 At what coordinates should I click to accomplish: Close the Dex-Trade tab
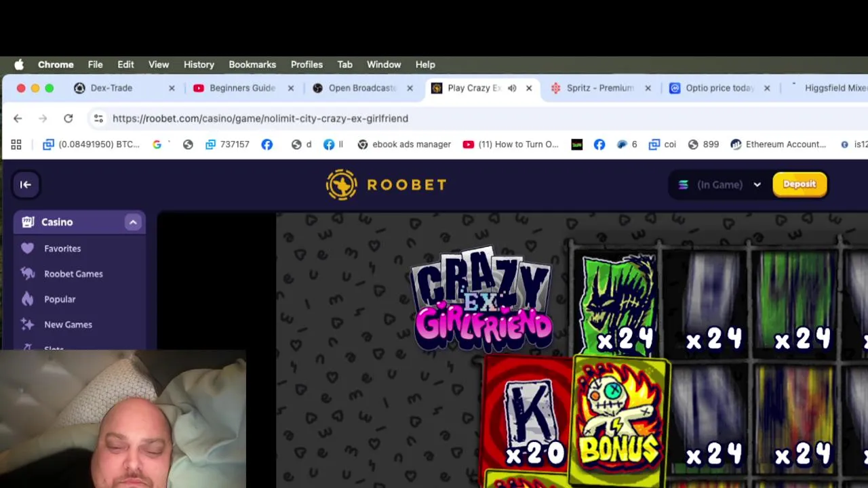pos(172,88)
